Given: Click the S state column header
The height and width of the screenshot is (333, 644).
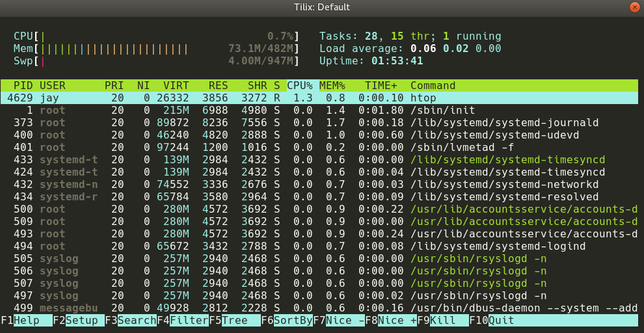Looking at the screenshot, I should 277,86.
